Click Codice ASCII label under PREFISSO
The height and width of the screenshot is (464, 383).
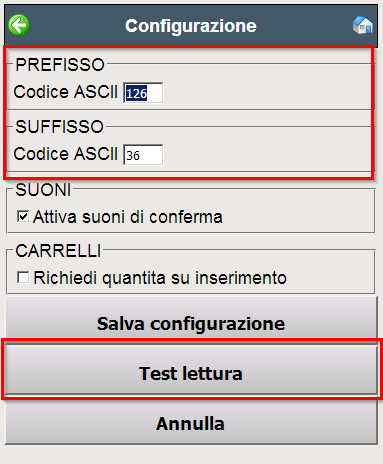pyautogui.click(x=66, y=92)
